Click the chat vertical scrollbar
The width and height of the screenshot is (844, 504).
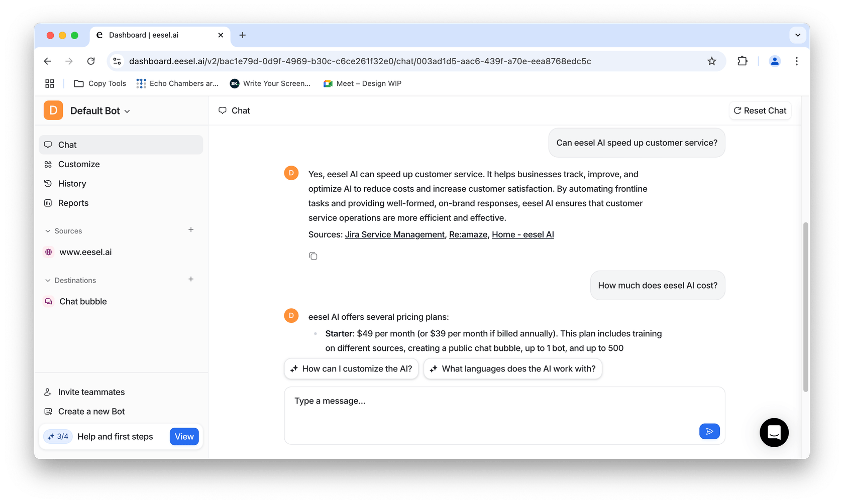coord(805,306)
